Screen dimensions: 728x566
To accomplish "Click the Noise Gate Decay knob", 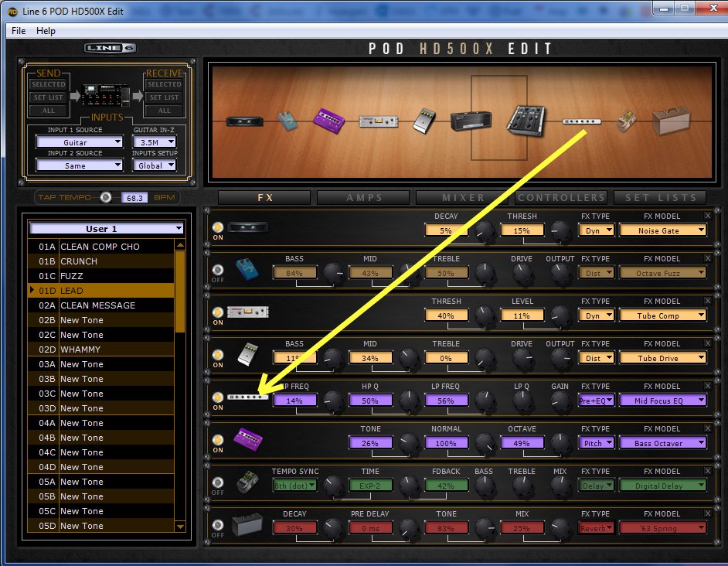I will (x=485, y=231).
